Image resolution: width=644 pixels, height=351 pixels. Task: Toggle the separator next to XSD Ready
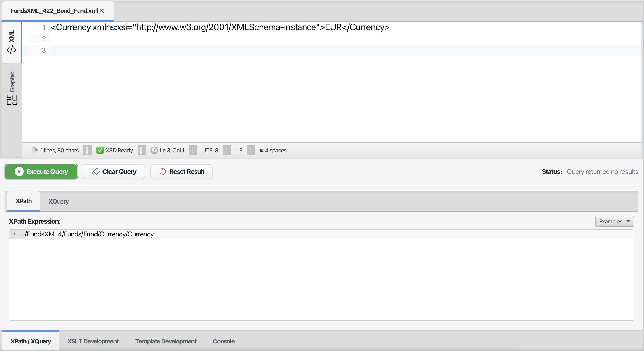coord(141,150)
